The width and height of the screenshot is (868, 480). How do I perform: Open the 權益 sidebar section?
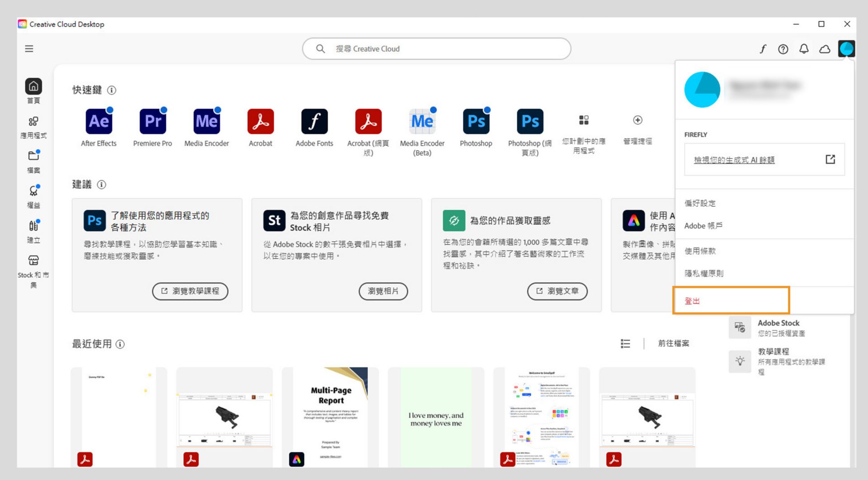coord(33,197)
